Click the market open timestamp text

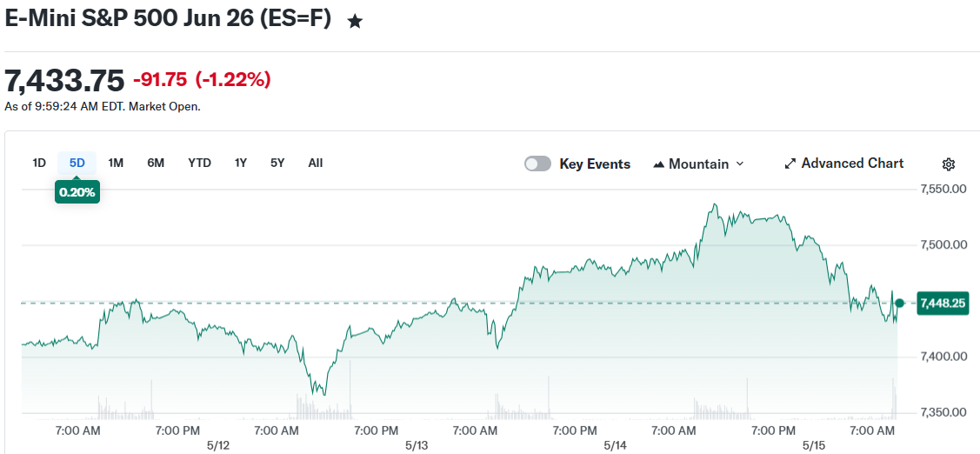tap(103, 106)
